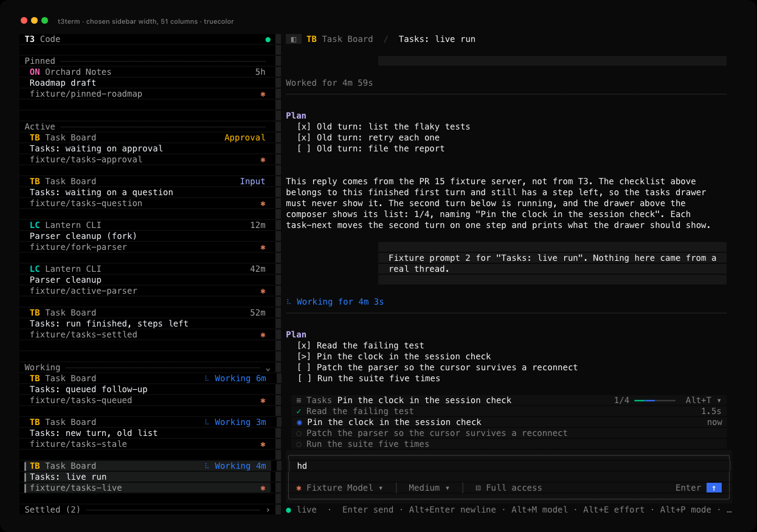Click the 1.5s duration in tasks drawer

pyautogui.click(x=711, y=411)
